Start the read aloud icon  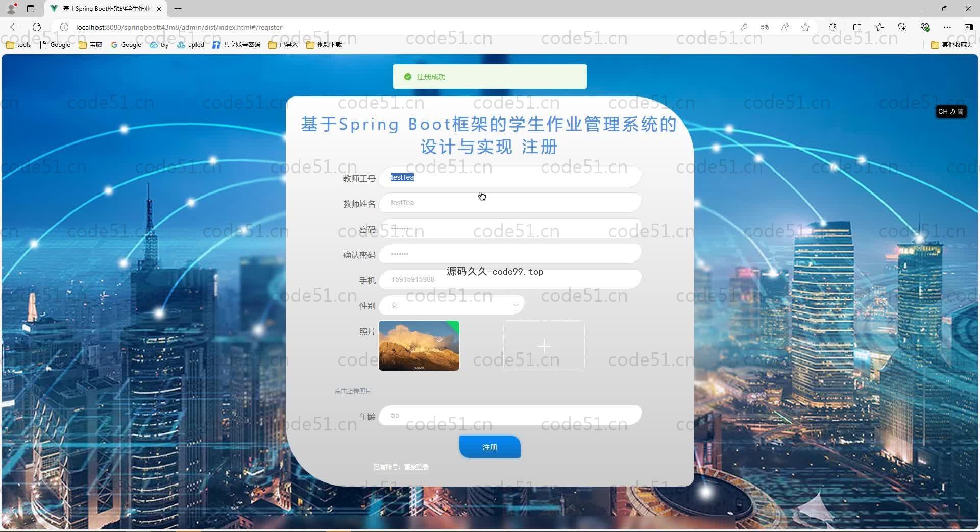point(785,27)
